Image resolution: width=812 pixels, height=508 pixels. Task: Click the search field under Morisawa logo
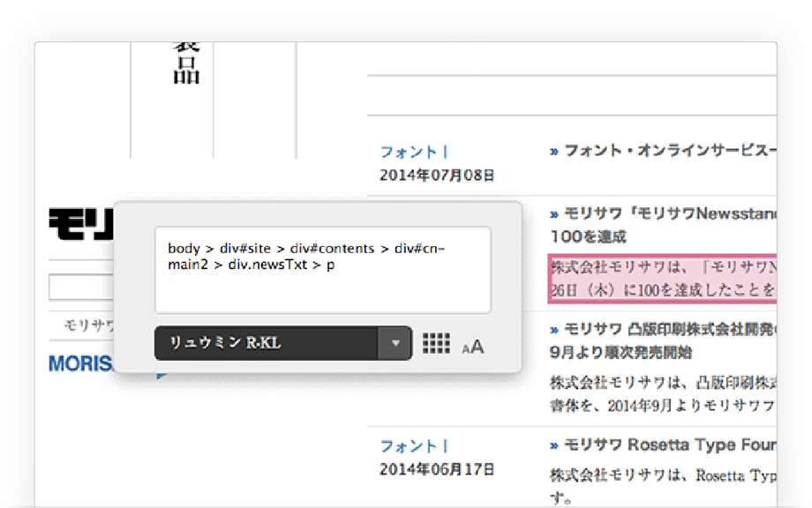coord(81,288)
